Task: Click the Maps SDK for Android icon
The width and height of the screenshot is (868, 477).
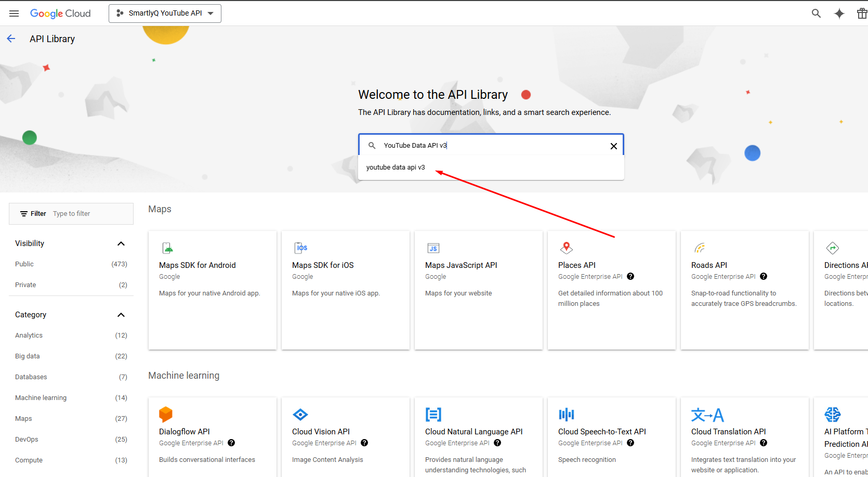Action: (x=167, y=248)
